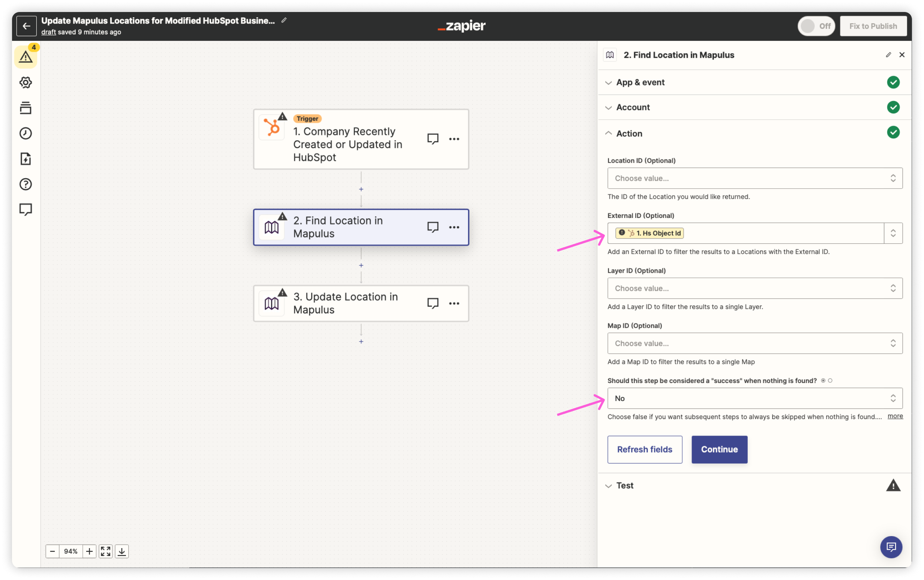Click the Hs Object Id pill in External ID
The height and width of the screenshot is (580, 924).
(649, 233)
